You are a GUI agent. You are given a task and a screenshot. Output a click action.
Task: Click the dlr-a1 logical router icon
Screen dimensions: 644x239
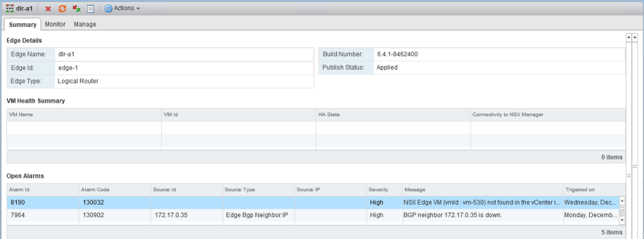click(x=10, y=8)
